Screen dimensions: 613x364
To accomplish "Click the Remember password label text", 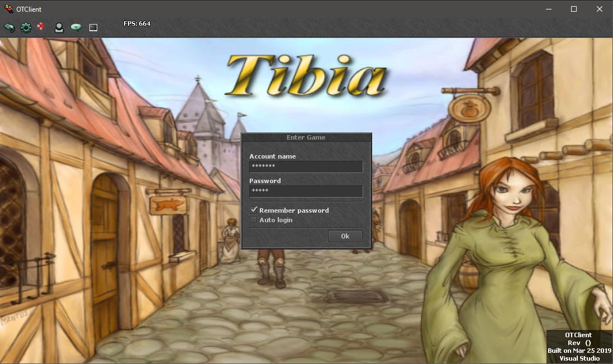I will (x=294, y=210).
